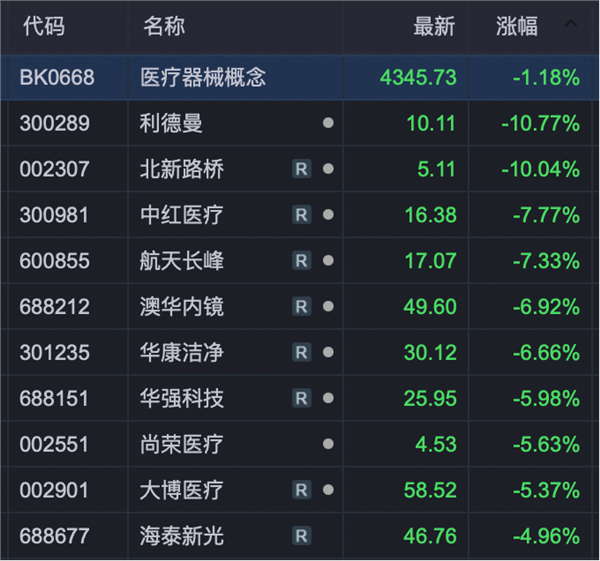Click 华康洁净 change -6.66%
This screenshot has height=561, width=600.
click(546, 353)
